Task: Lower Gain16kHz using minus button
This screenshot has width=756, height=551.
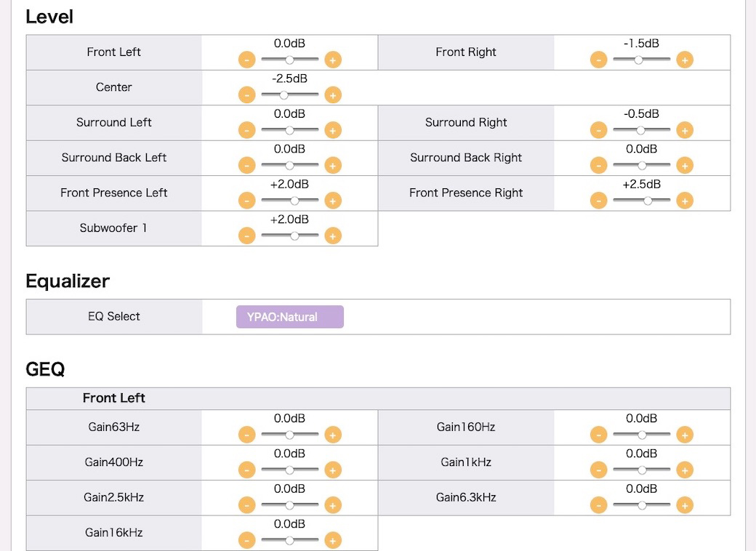Action: (247, 540)
